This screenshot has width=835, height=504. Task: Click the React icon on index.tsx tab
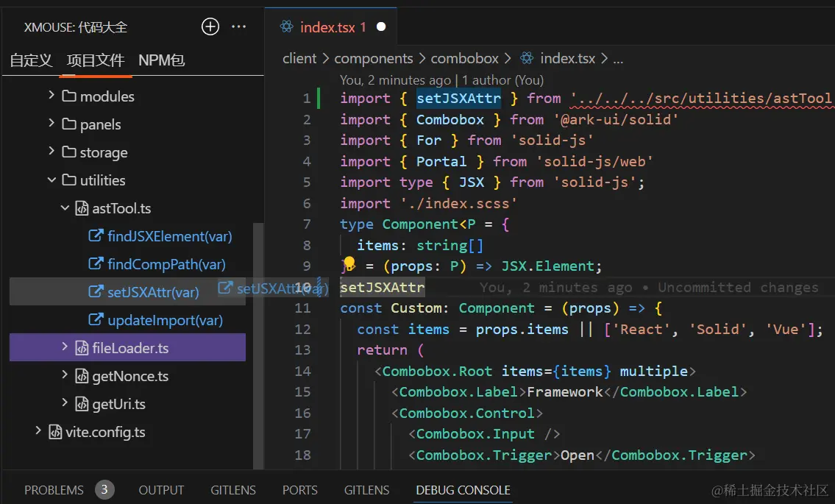(x=287, y=27)
